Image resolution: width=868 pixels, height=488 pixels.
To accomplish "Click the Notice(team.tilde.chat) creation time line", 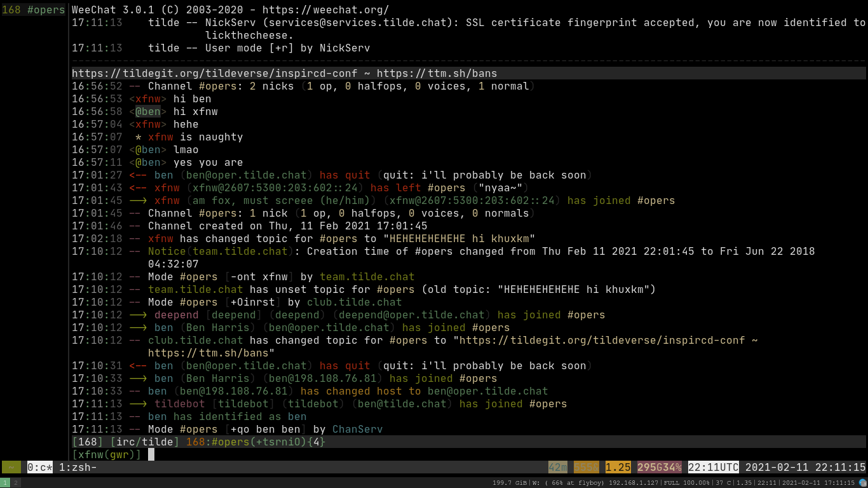I will pyautogui.click(x=444, y=258).
